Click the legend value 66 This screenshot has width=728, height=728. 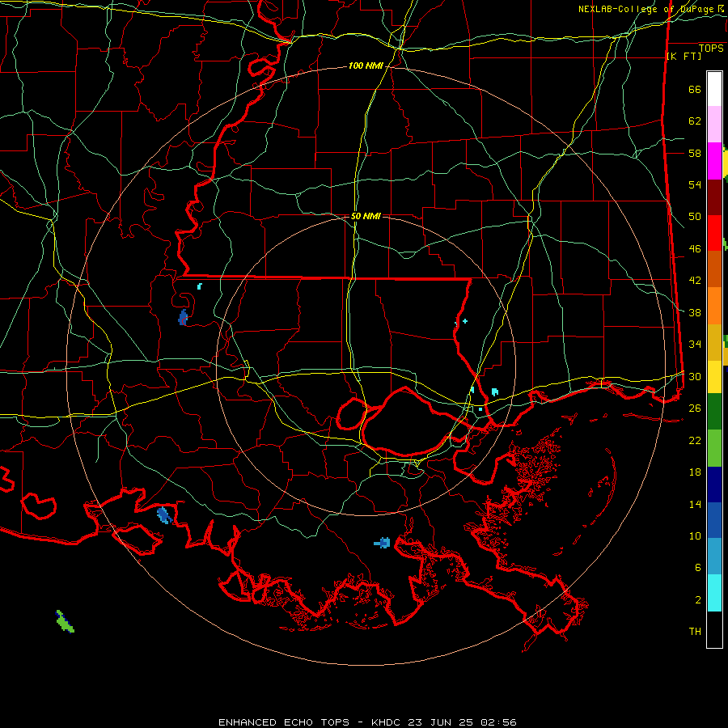point(695,89)
